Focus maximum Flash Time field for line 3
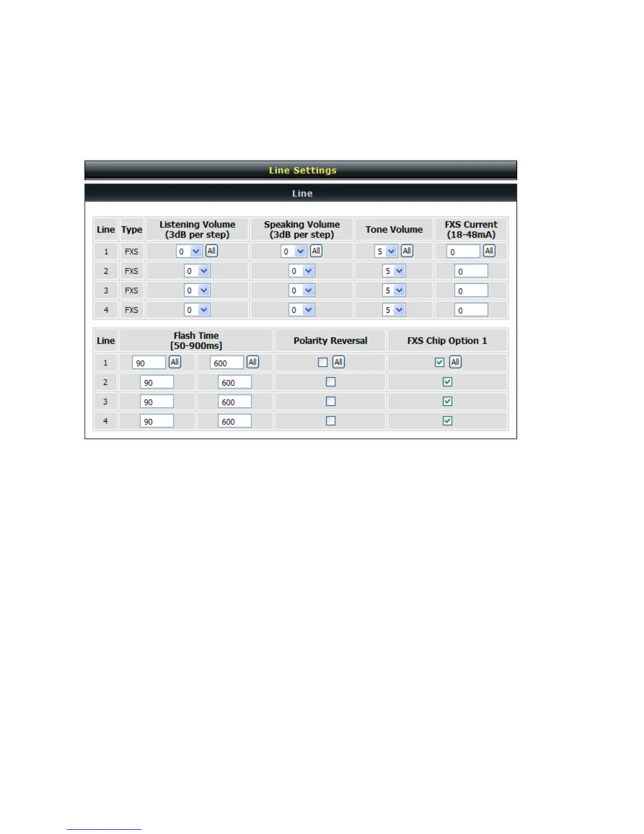This screenshot has width=644, height=834. [x=235, y=402]
